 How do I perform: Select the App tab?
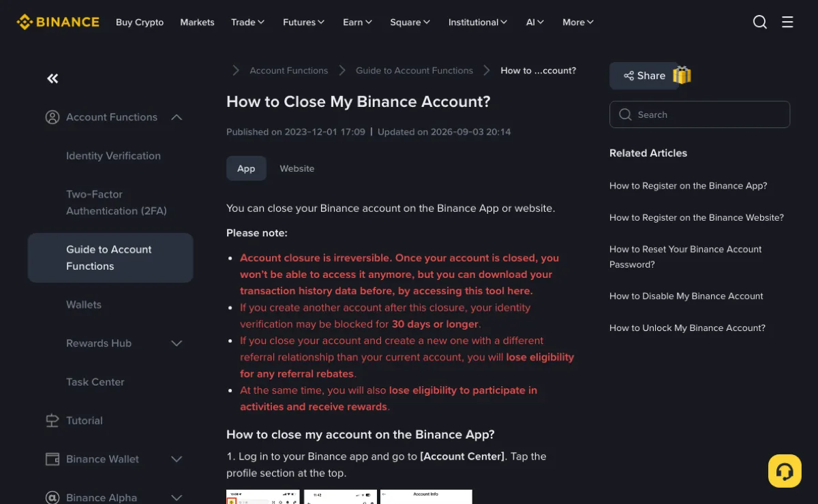click(x=246, y=168)
